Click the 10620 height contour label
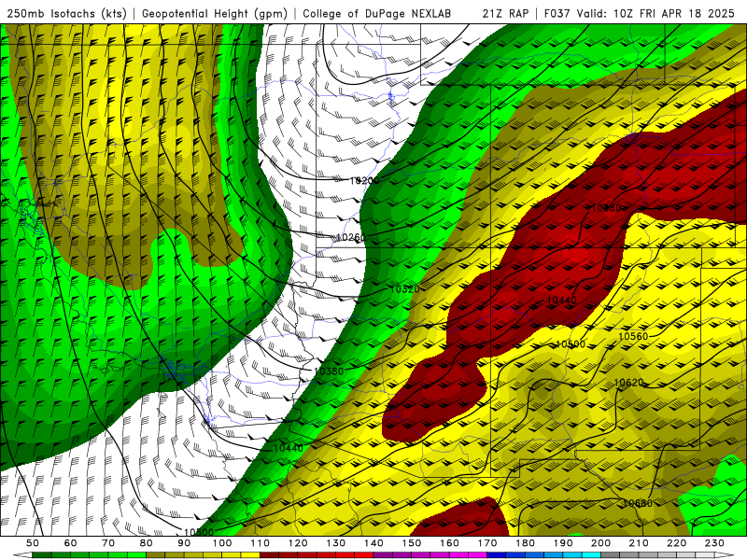Viewport: 747px width, 560px height. click(x=628, y=383)
